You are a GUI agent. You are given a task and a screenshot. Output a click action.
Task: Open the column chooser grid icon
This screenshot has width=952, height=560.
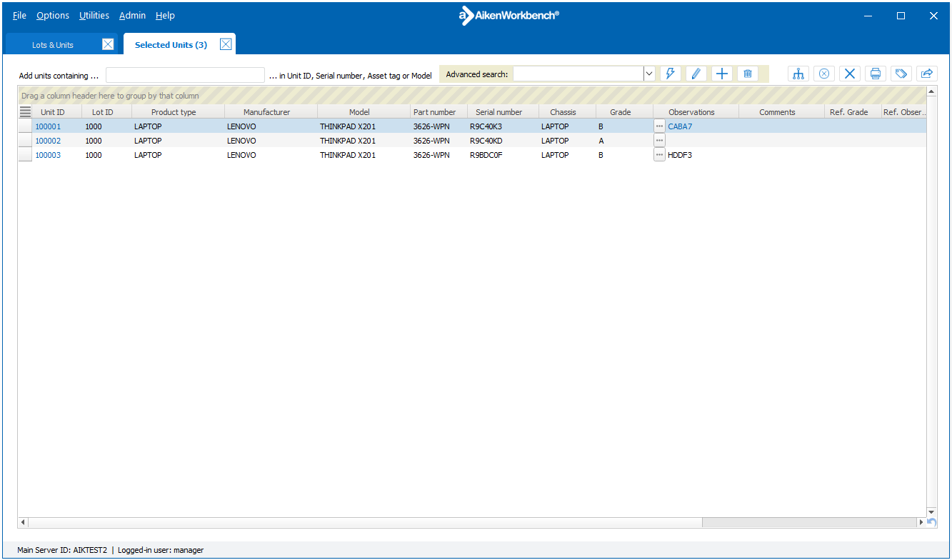25,111
